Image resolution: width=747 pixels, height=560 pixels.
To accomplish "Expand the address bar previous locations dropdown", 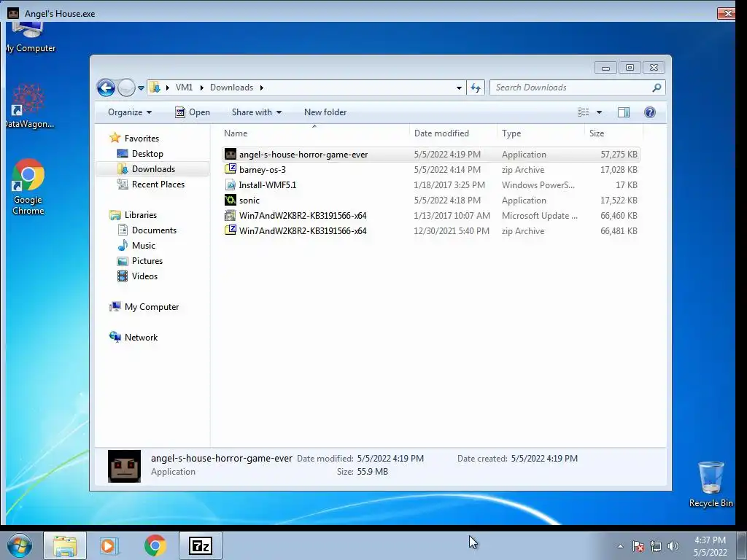I will (x=459, y=87).
